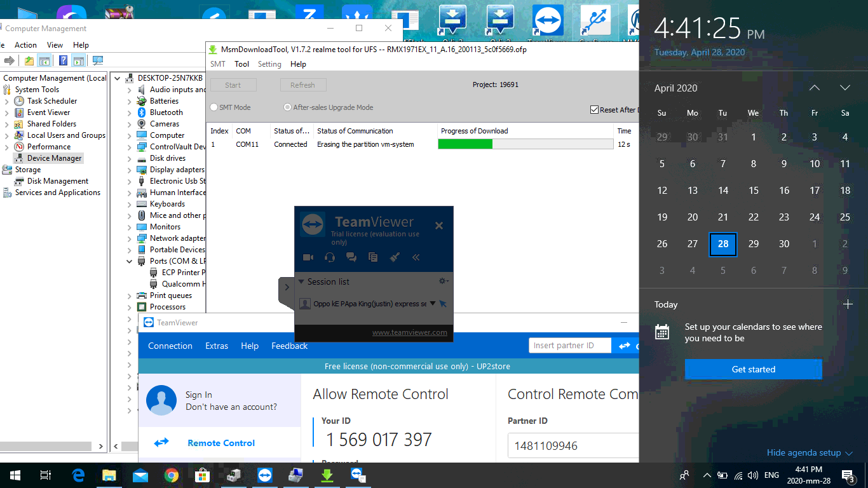Image resolution: width=868 pixels, height=488 pixels.
Task: Click the double-chevron collapse icon in TeamViewer panel
Action: pyautogui.click(x=416, y=257)
